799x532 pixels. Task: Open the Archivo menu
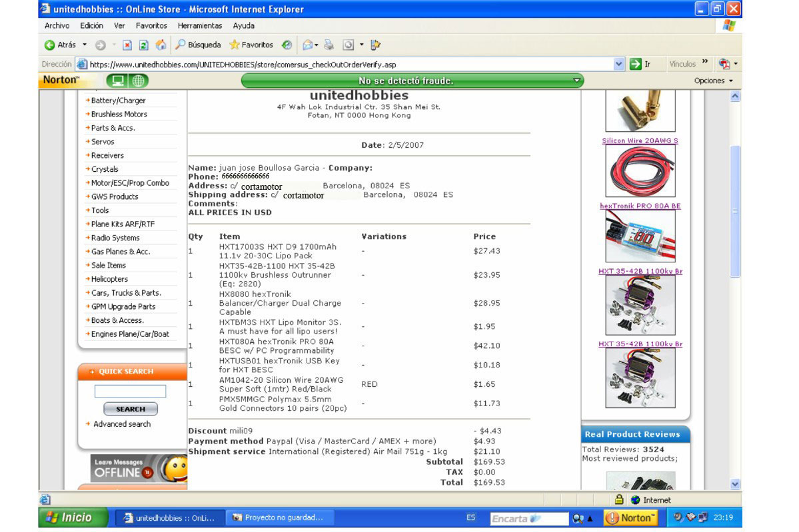(x=57, y=25)
